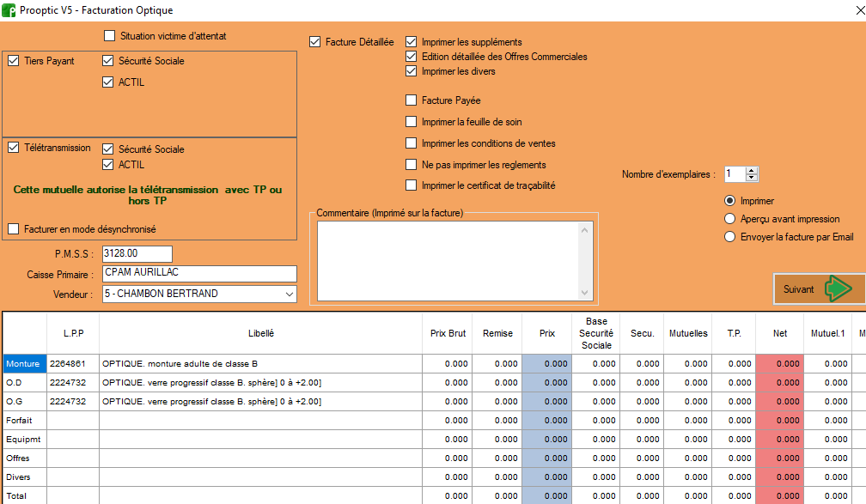Select the Forfait row header
Viewport: 866px width, 504px height.
click(x=24, y=420)
